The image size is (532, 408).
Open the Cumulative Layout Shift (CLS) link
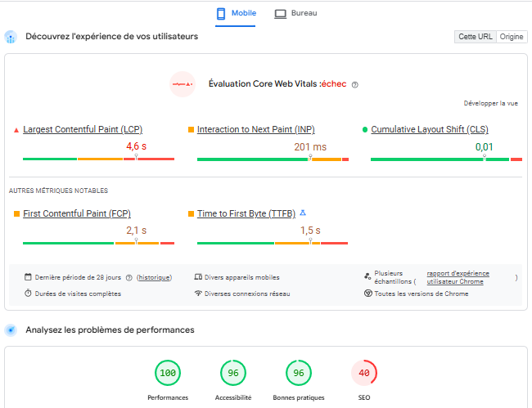tap(429, 129)
